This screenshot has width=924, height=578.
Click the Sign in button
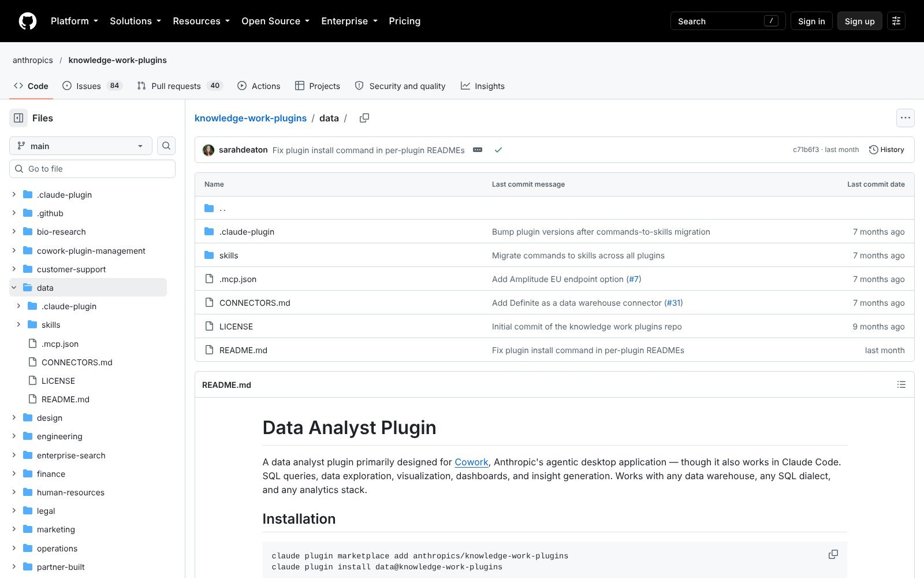811,21
